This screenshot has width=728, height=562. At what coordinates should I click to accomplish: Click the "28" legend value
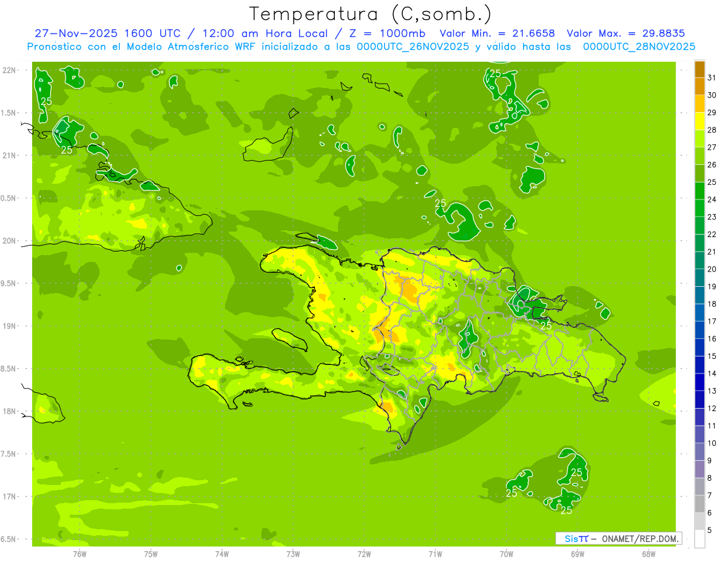712,130
